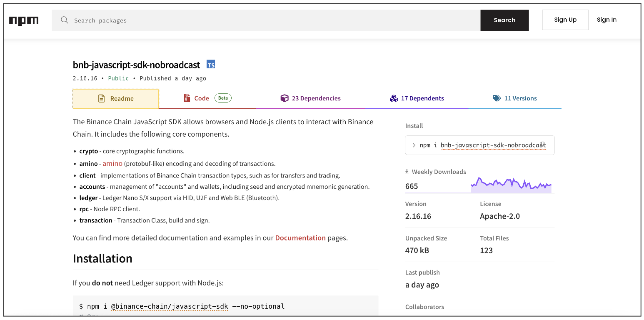Click the amino link in the list
The height and width of the screenshot is (320, 644).
[x=112, y=163]
